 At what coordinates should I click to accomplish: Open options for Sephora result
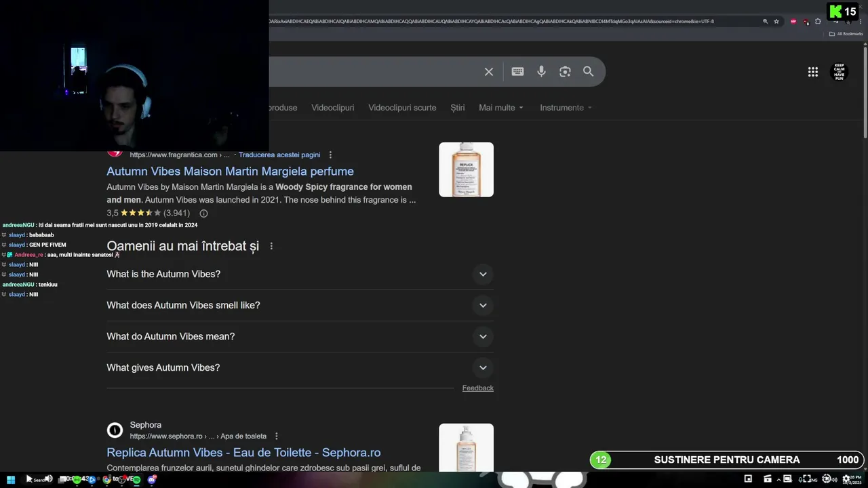coord(276,436)
